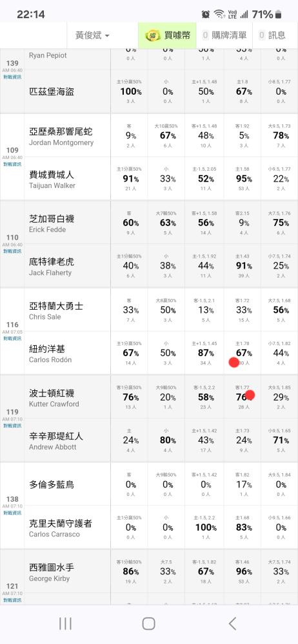
Task: Open 對戰資訊 link for game 116
Action: 12,339
